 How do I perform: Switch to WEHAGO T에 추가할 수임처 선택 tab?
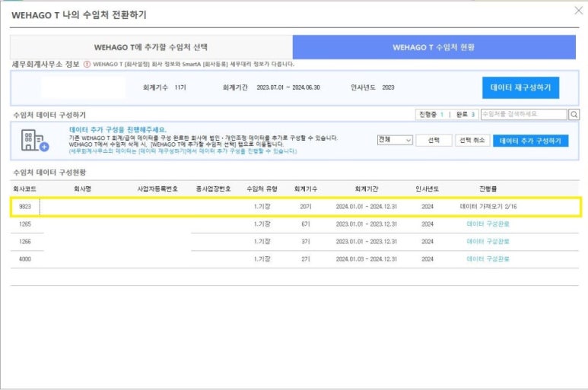151,47
